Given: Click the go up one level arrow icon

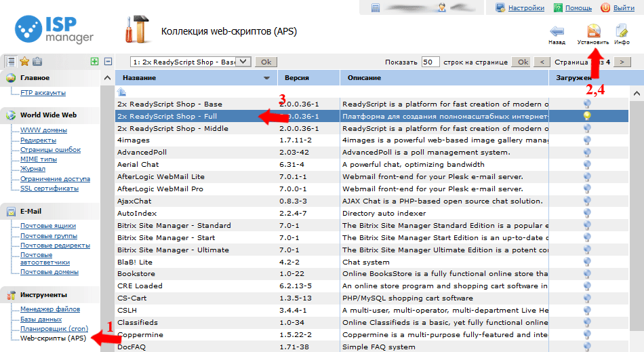Looking at the screenshot, I should click(121, 92).
